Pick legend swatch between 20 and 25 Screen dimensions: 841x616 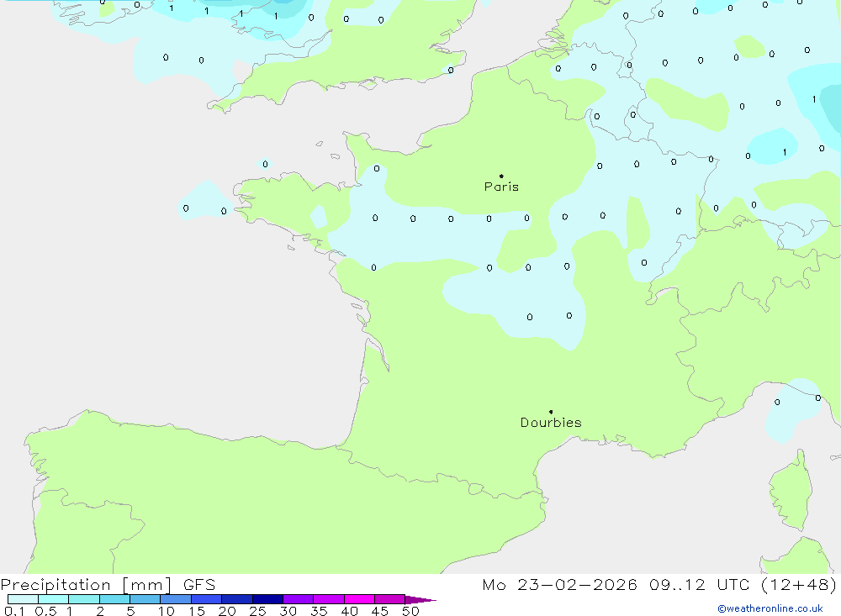[237, 599]
